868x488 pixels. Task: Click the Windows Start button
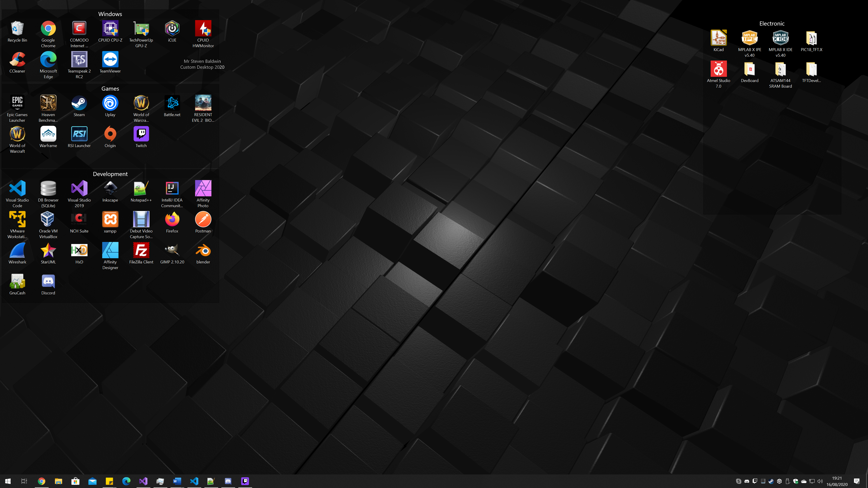point(8,481)
